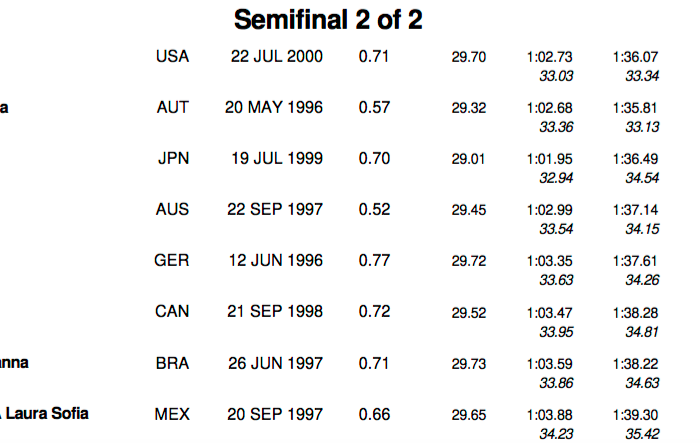Select the 29.01 split time

pos(468,159)
